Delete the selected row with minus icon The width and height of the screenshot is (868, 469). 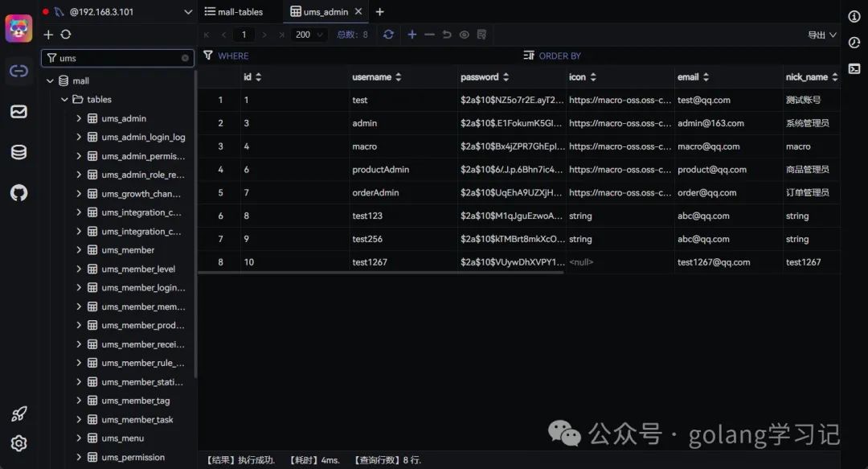[x=429, y=35]
